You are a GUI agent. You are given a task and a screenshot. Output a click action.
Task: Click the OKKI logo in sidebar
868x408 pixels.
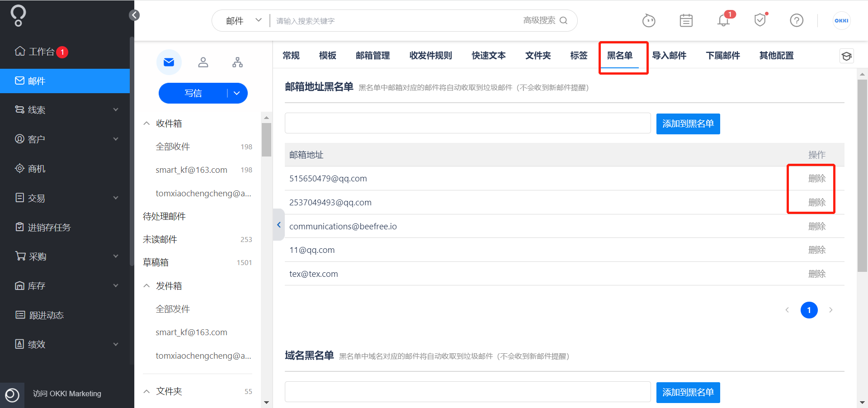coord(18,16)
